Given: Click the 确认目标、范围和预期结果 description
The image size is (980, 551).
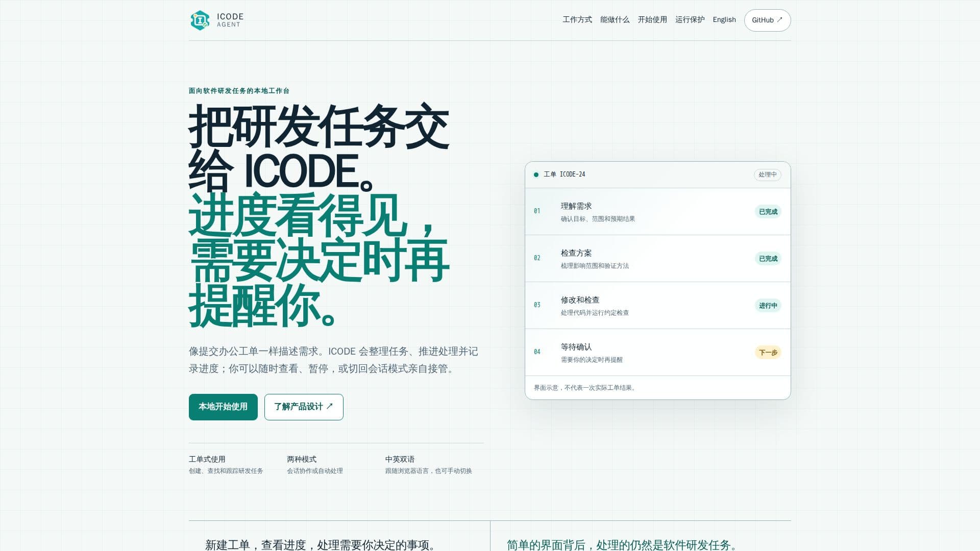Looking at the screenshot, I should click(x=598, y=219).
